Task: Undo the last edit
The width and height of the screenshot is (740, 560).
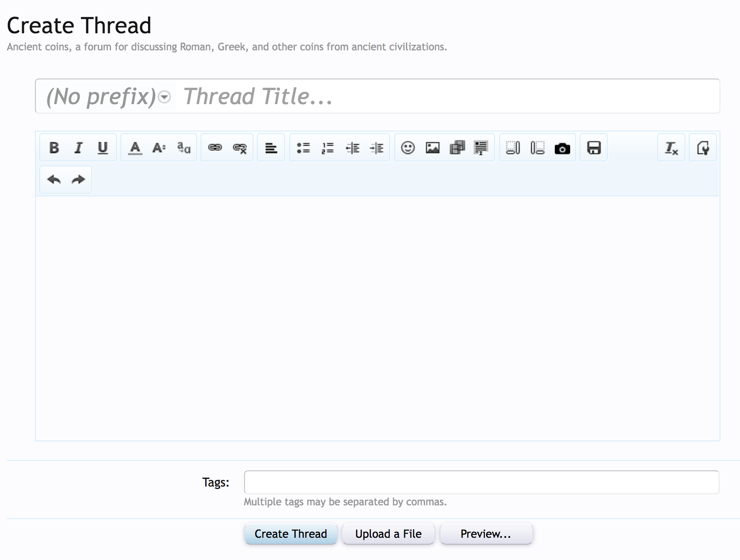Action: [x=54, y=180]
